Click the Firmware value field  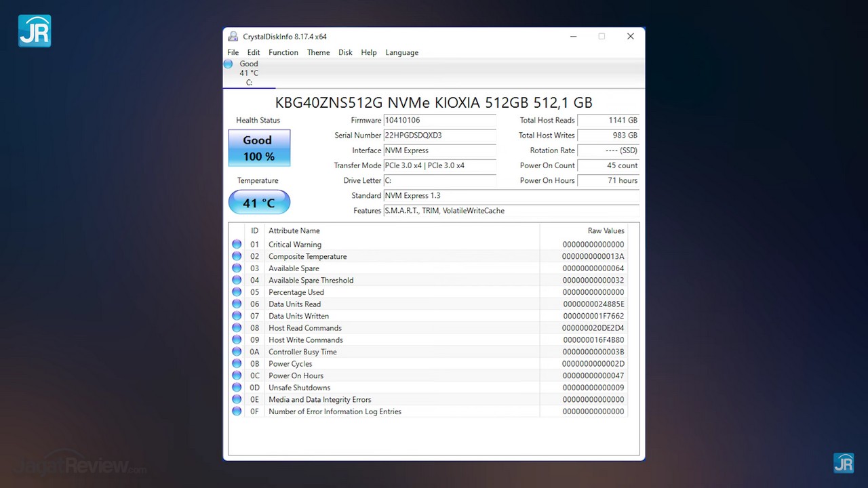(x=439, y=121)
